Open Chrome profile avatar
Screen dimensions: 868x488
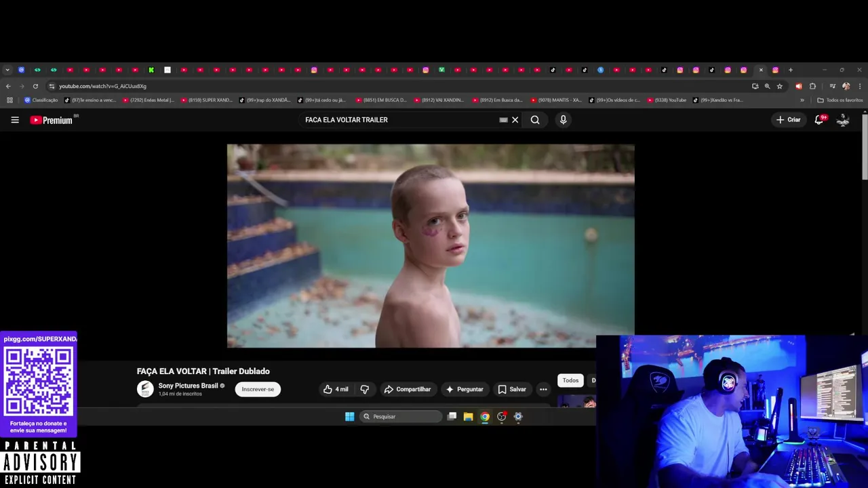point(846,86)
